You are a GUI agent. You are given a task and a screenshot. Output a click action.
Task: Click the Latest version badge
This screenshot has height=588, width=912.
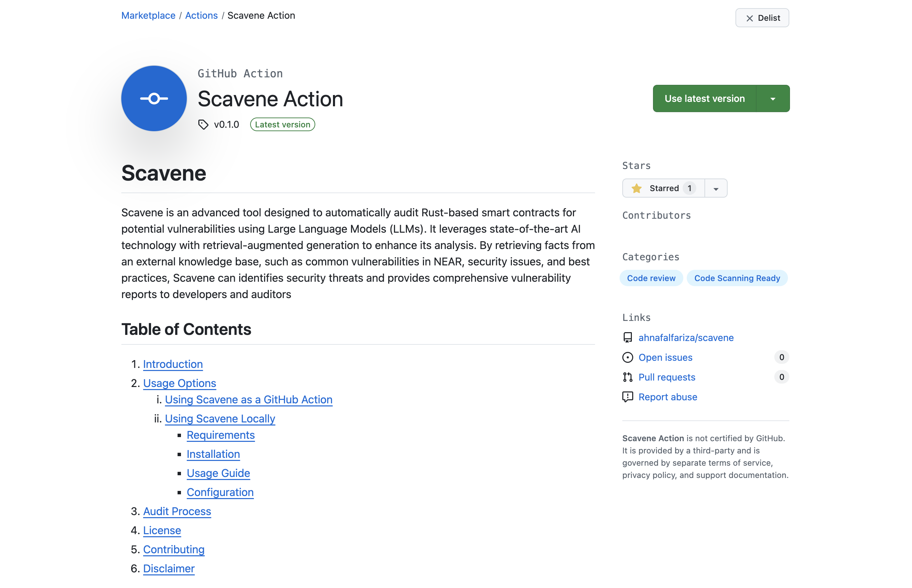click(x=282, y=124)
